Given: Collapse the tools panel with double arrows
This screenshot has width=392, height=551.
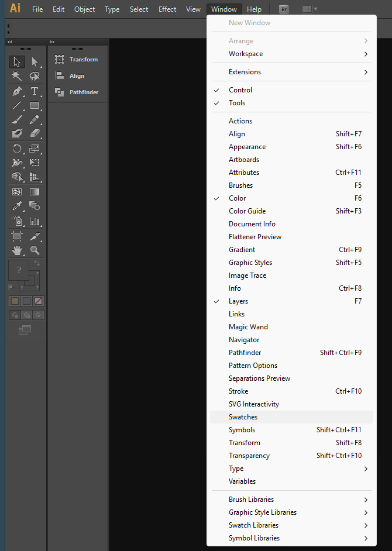Looking at the screenshot, I should (10, 42).
